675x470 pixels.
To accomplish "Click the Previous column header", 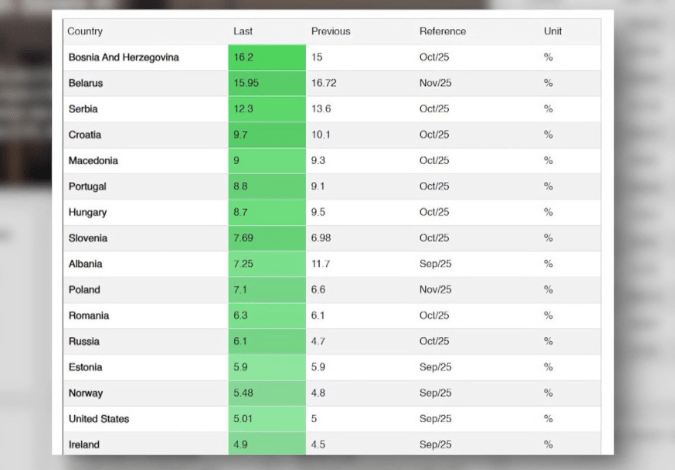I will point(330,32).
